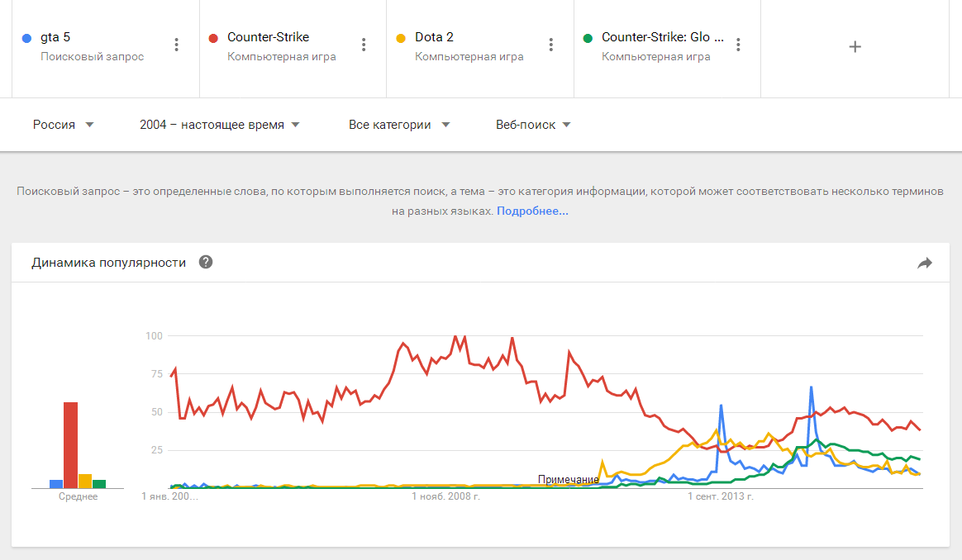The image size is (962, 560).
Task: Add a new comparison term with plus
Action: [x=855, y=47]
